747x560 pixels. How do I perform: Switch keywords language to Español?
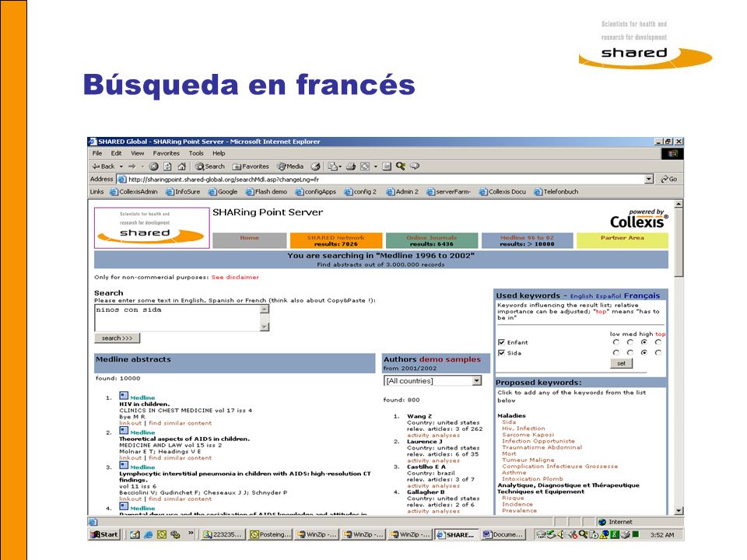[x=608, y=296]
